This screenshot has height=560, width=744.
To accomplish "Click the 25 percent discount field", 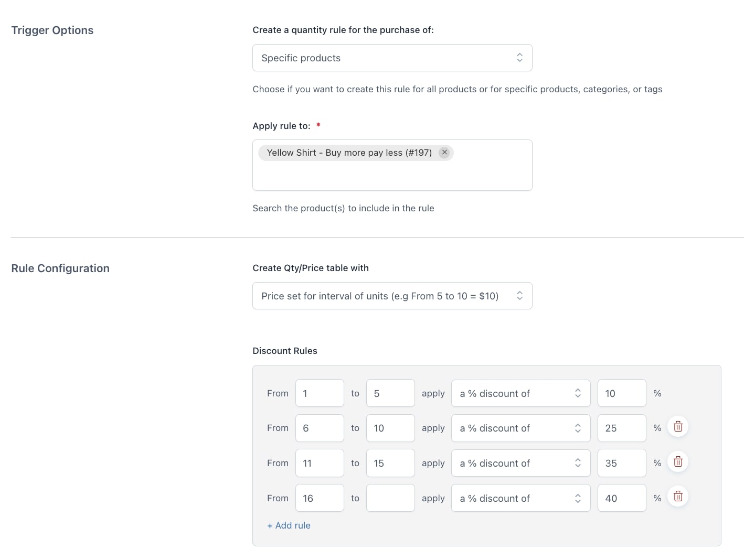I will pyautogui.click(x=621, y=428).
